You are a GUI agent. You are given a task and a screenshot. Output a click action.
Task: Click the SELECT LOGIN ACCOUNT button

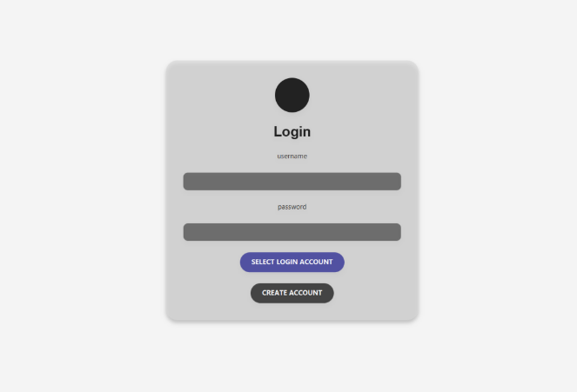292,262
